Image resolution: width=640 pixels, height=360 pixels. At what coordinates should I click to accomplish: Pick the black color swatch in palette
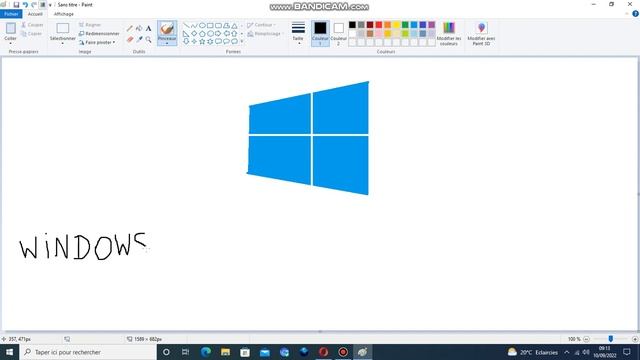[352, 25]
